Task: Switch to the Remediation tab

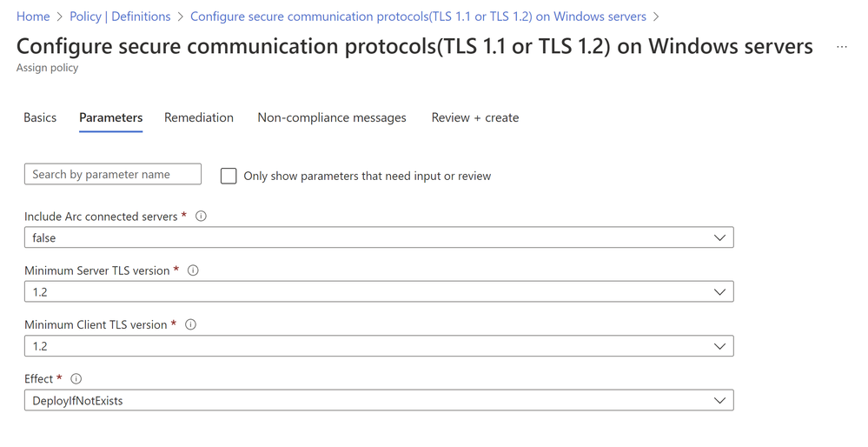Action: point(199,117)
